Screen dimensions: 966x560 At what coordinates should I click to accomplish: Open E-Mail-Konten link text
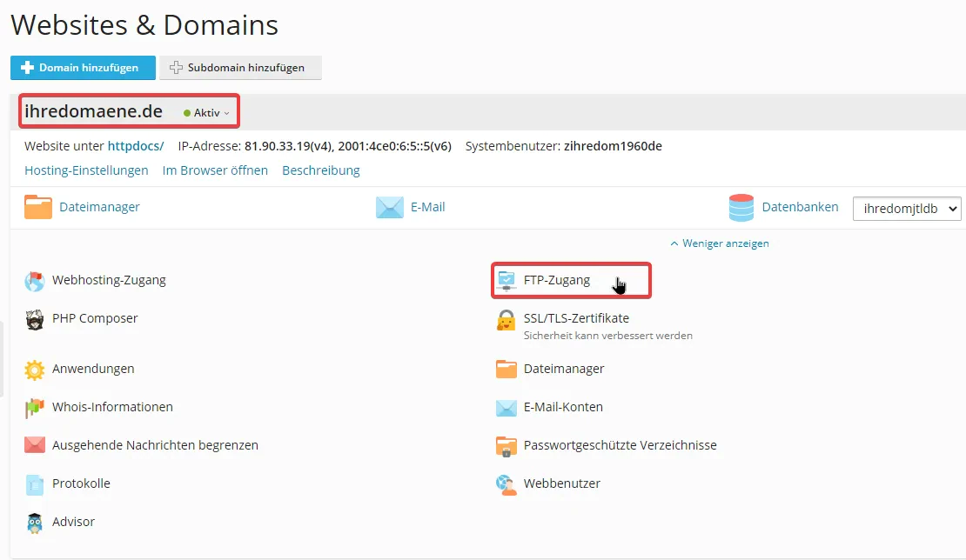click(x=563, y=407)
